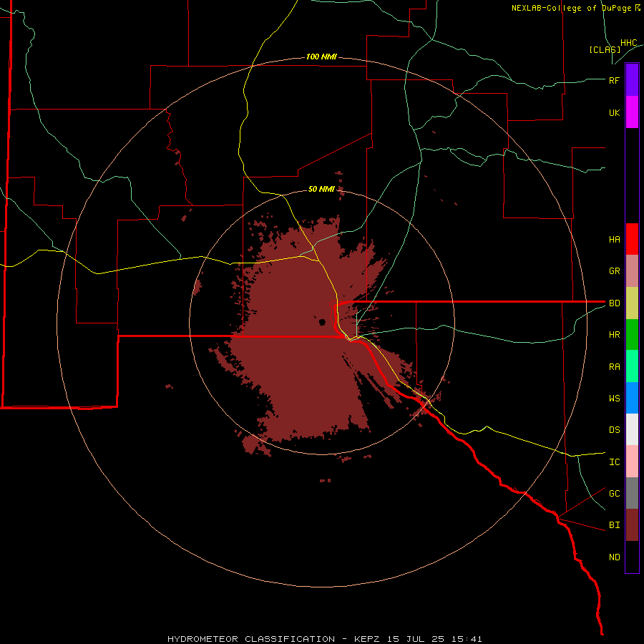Click the UK legend label
The width and height of the screenshot is (644, 644).
(x=615, y=112)
